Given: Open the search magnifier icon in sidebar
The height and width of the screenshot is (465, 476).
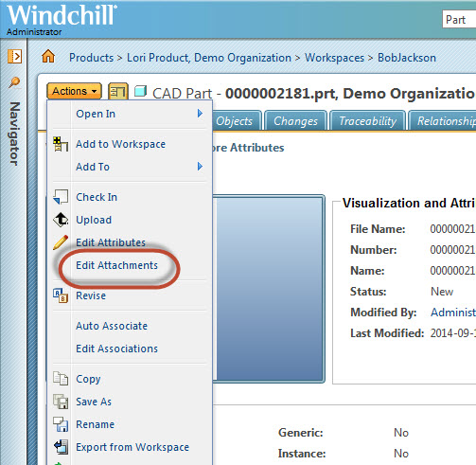Looking at the screenshot, I should (14, 82).
